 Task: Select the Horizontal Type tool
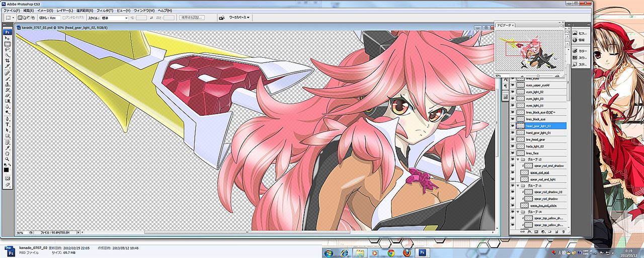[x=8, y=124]
